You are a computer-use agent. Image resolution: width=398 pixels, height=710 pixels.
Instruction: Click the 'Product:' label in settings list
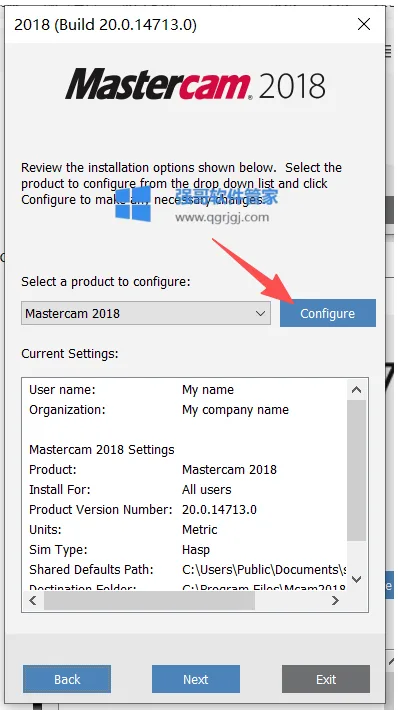pos(53,470)
